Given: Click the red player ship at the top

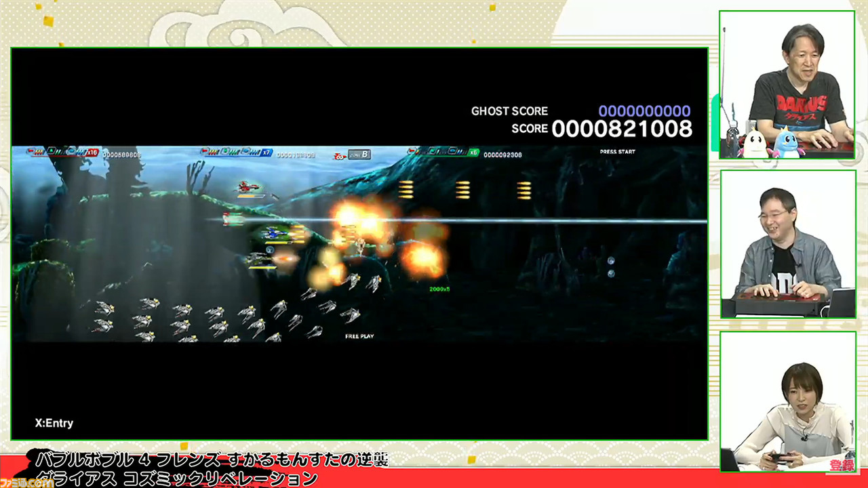Looking at the screenshot, I should tap(249, 188).
